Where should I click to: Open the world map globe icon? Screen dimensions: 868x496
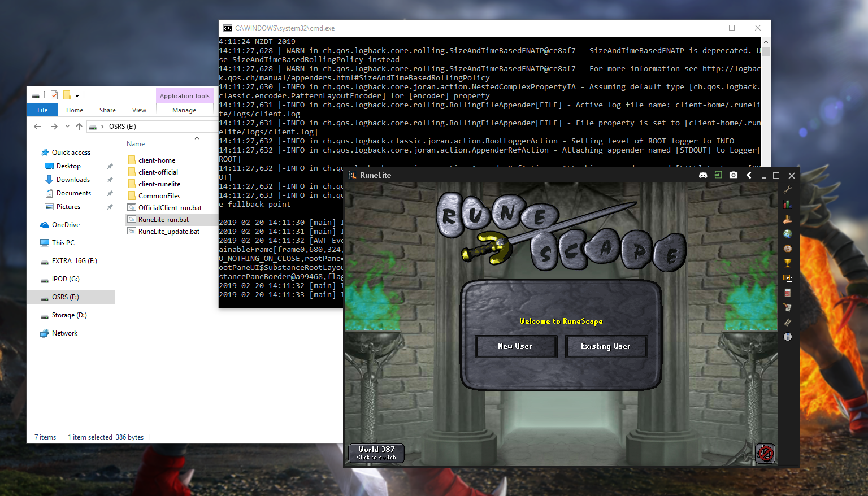coord(787,234)
